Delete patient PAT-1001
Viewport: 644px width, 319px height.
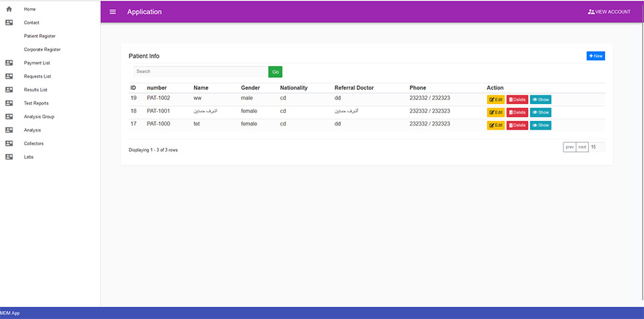point(517,112)
